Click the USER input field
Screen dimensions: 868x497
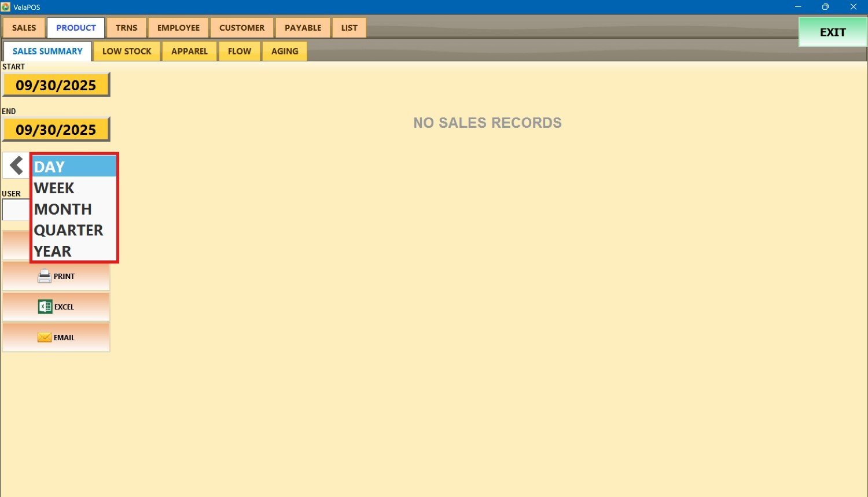tap(16, 209)
